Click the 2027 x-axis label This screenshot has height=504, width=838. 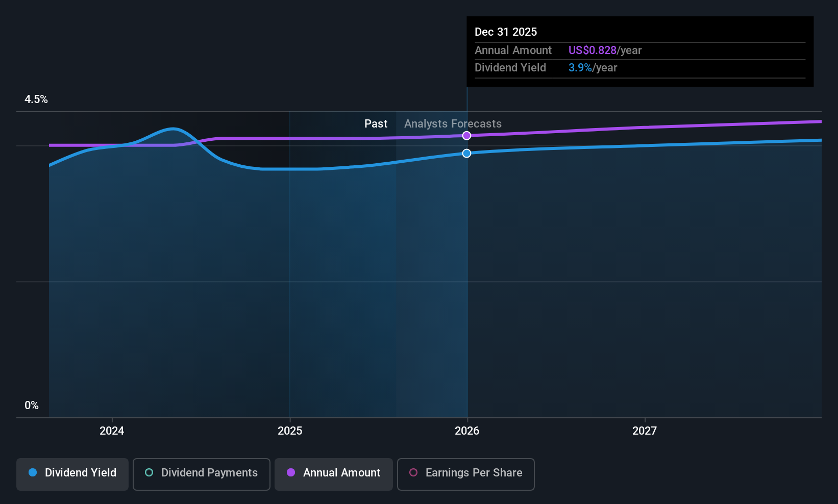click(x=645, y=431)
